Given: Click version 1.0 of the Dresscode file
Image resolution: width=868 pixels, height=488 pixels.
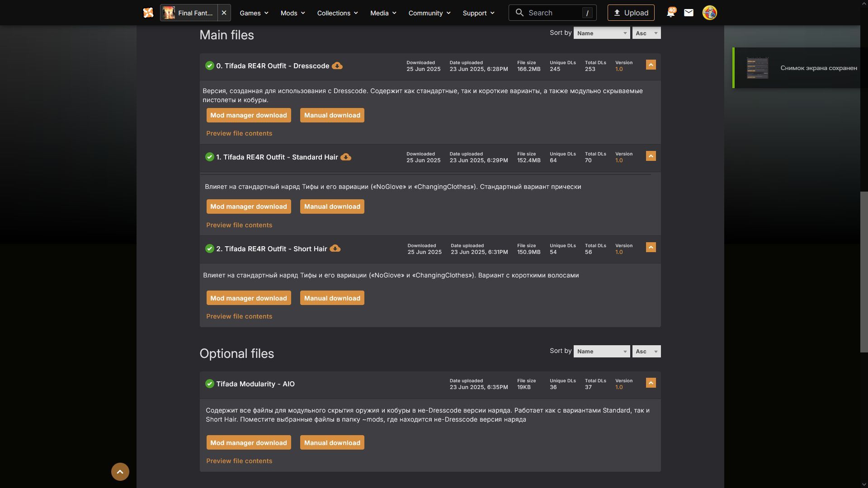Looking at the screenshot, I should pos(619,69).
